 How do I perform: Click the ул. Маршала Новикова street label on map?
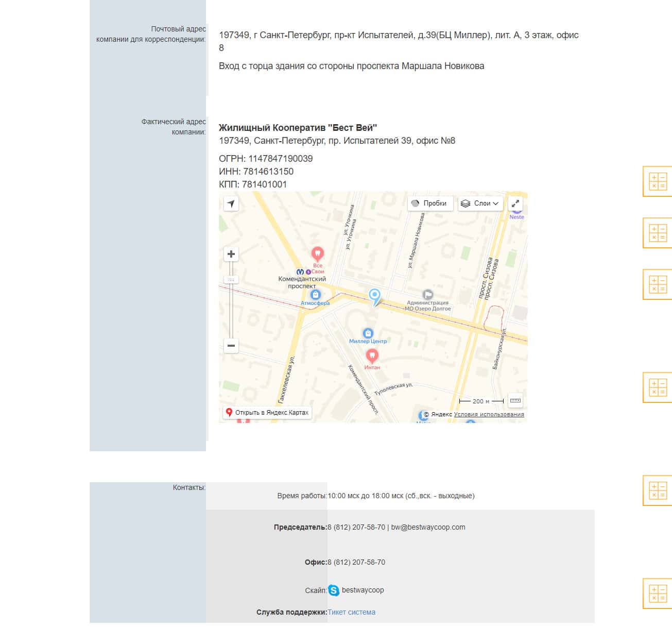[417, 241]
